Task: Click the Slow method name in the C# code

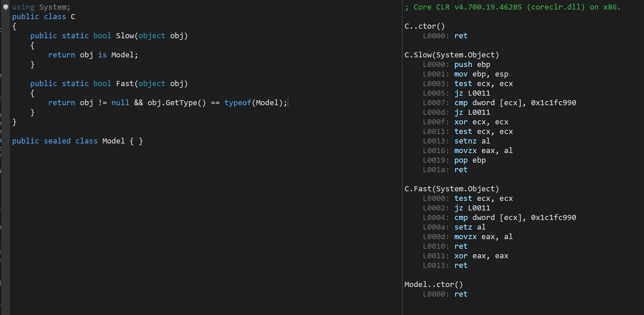Action: coord(125,36)
